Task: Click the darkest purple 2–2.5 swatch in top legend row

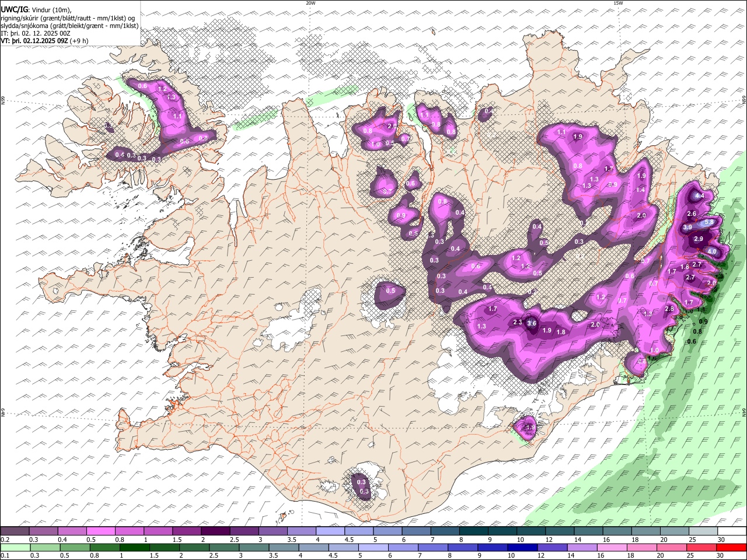Action: (215, 531)
